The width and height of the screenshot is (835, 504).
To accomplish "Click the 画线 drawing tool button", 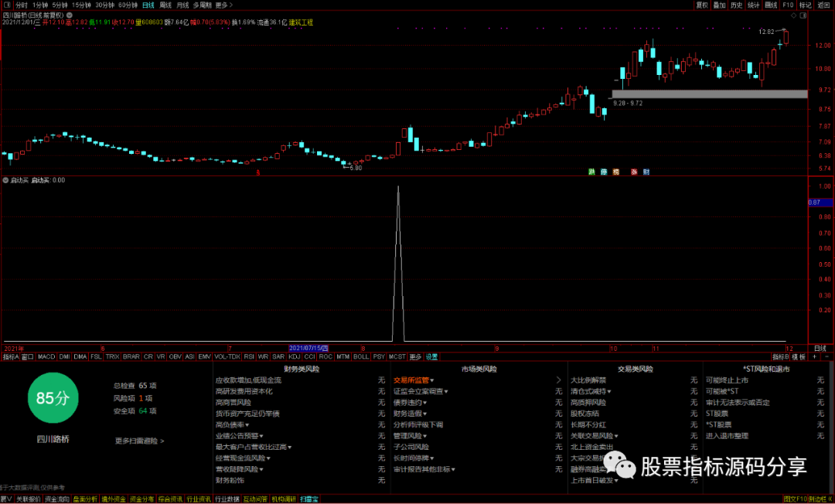I will [771, 5].
